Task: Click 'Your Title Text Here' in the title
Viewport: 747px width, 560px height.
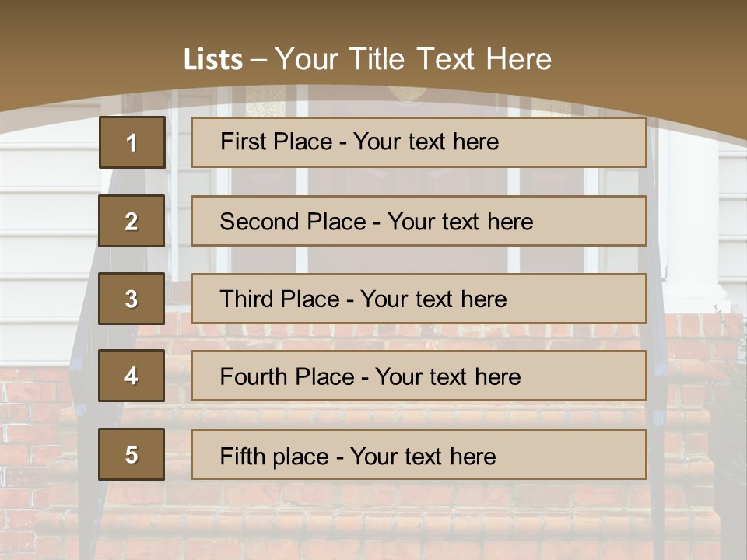Action: coord(413,60)
